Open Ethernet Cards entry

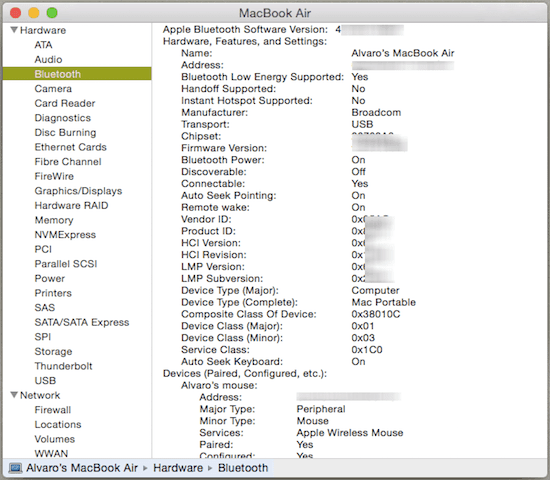click(71, 147)
